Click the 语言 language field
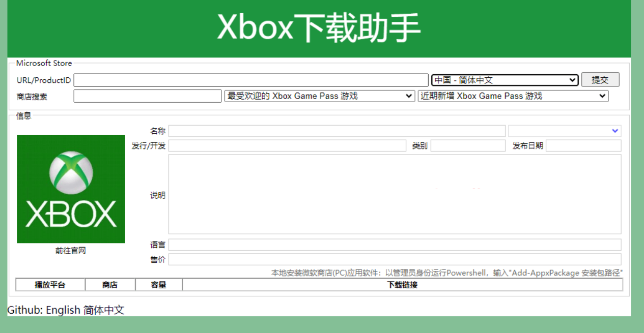644x333 pixels. (395, 245)
